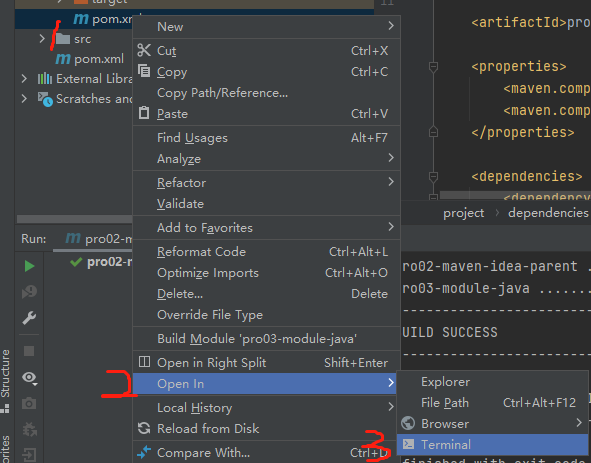Expand Scratches and Consoles node
Viewport: 591px width, 463px height.
tap(24, 98)
